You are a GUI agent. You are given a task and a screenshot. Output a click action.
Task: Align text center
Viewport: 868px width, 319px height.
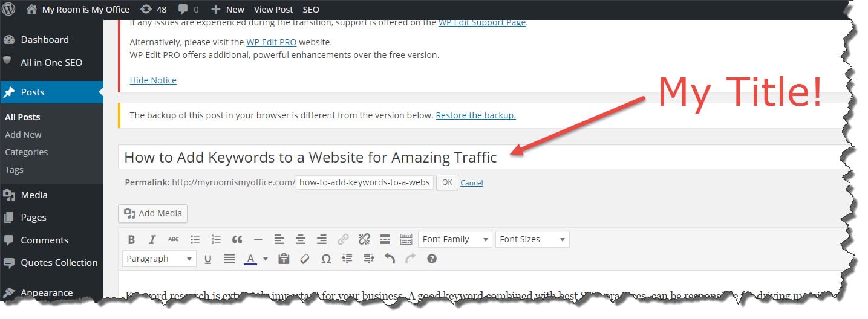point(300,239)
